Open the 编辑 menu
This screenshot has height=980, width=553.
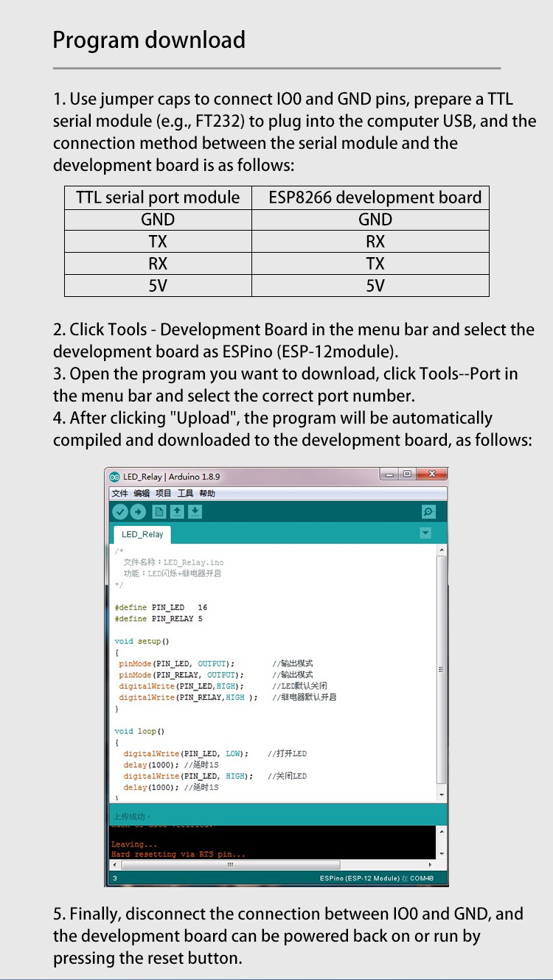[142, 494]
